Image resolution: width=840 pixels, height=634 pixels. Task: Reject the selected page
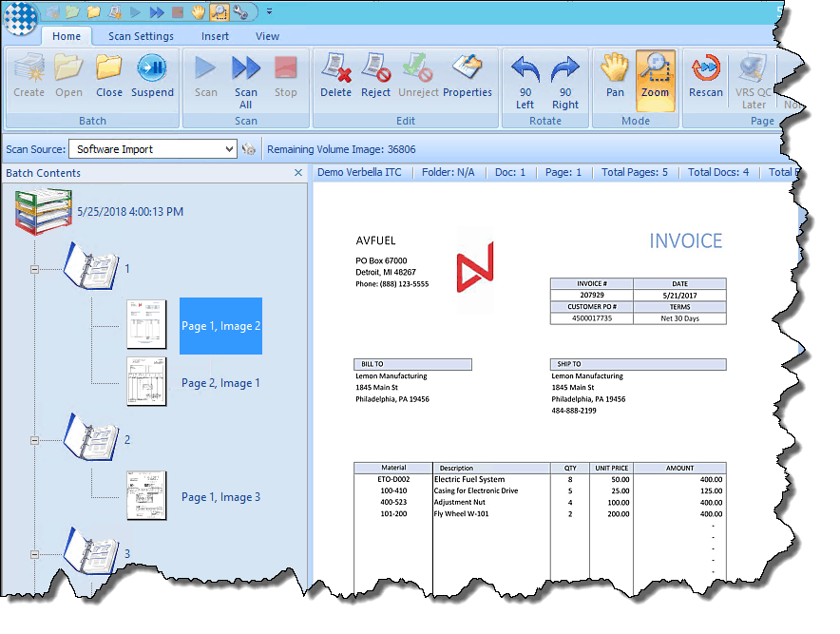(375, 76)
